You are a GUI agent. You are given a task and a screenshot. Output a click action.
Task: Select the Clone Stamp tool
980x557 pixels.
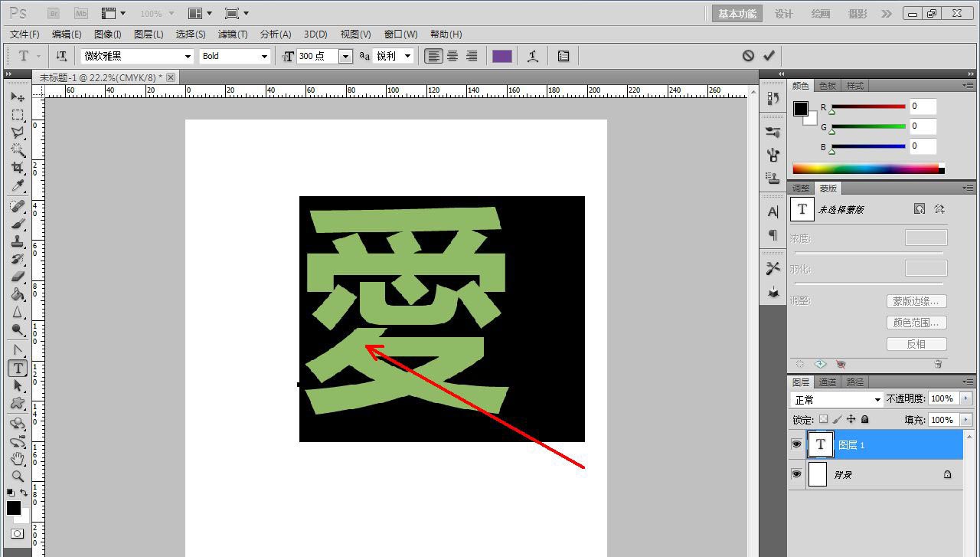pos(18,242)
